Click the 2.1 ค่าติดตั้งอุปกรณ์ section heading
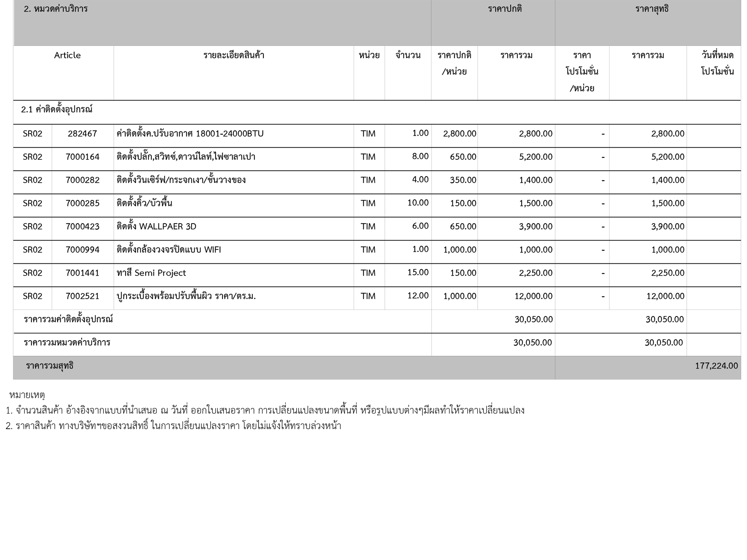The height and width of the screenshot is (560, 747). (57, 109)
